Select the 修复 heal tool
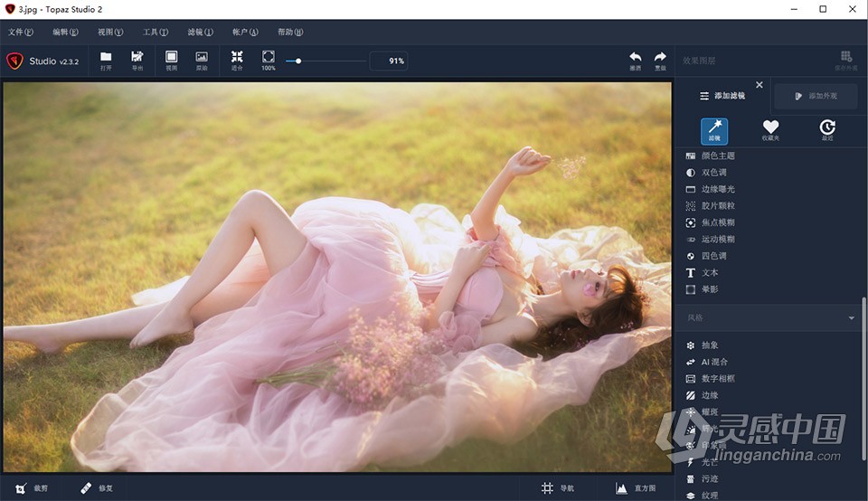The height and width of the screenshot is (501, 868). coord(97,488)
